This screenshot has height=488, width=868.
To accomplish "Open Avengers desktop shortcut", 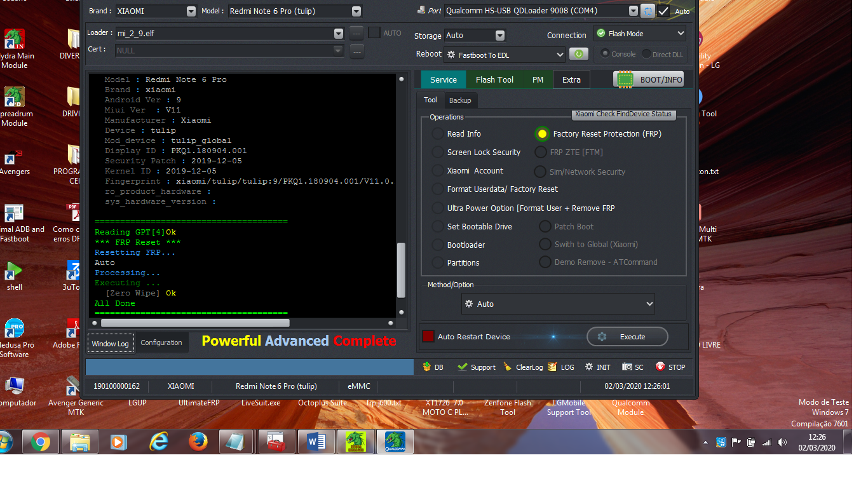I will [15, 162].
